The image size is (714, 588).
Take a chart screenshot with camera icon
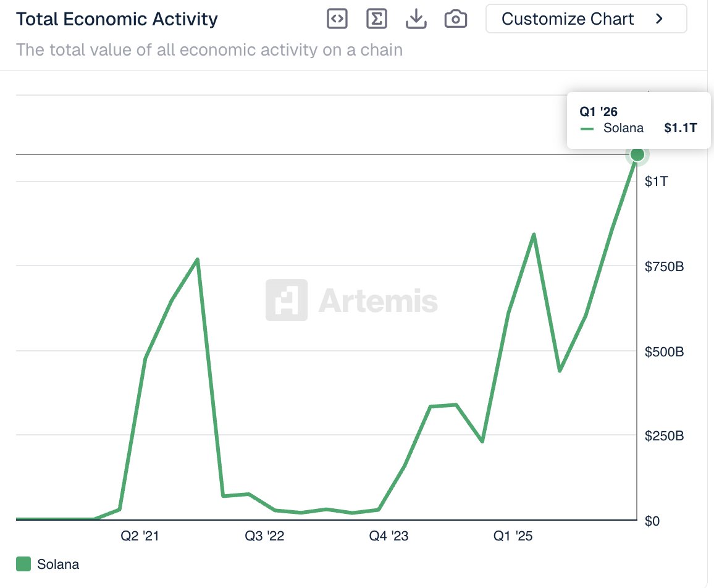click(x=456, y=19)
